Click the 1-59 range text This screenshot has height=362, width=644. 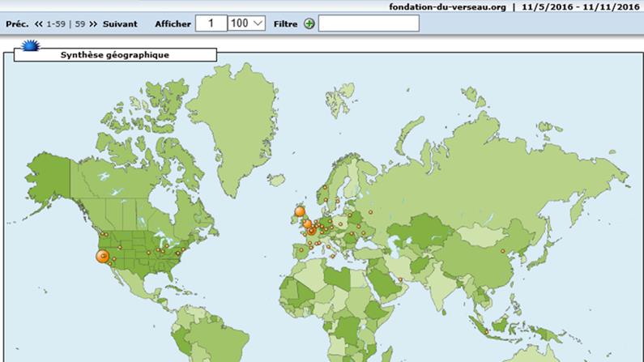56,23
